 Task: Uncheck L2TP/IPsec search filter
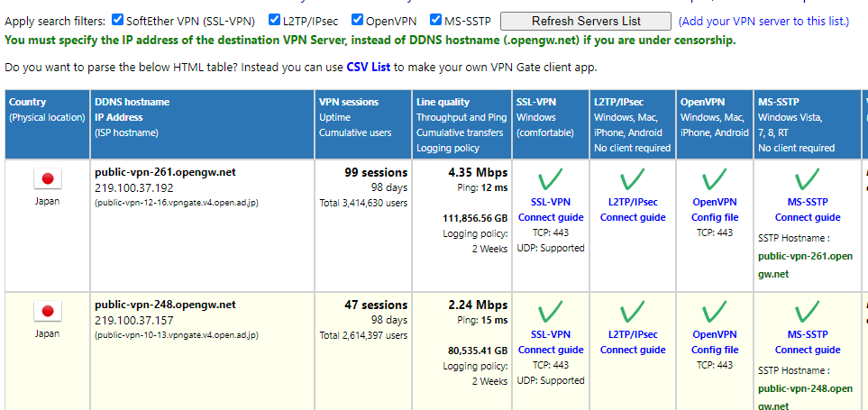274,20
